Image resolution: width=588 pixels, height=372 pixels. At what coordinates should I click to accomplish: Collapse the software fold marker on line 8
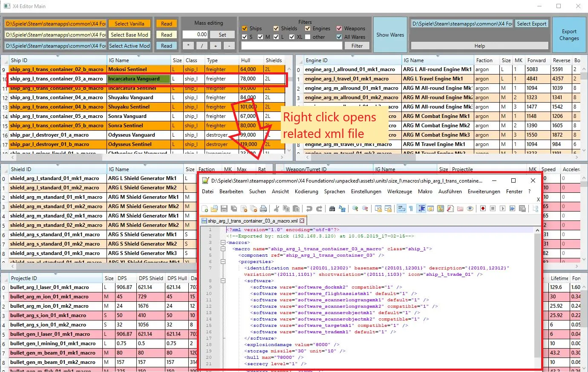coord(223,281)
